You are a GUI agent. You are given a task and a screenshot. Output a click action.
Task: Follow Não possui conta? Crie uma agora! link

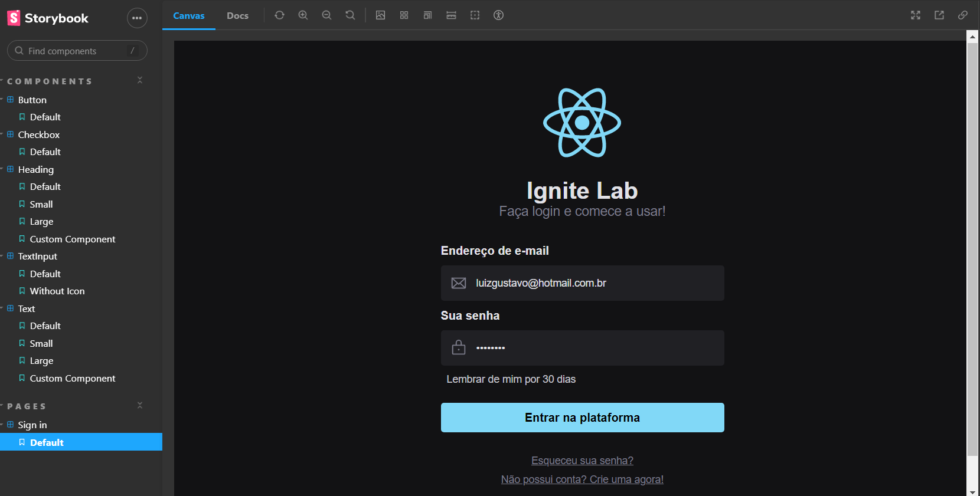click(582, 479)
